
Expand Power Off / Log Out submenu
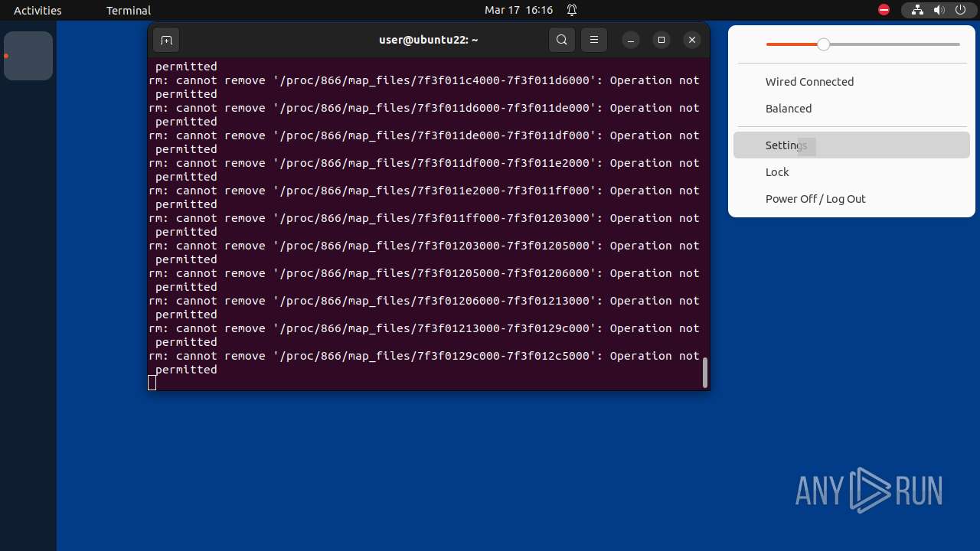coord(851,199)
